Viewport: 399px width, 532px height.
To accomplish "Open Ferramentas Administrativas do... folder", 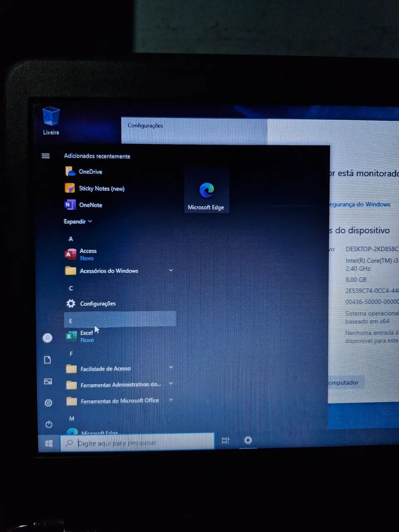I will click(113, 385).
